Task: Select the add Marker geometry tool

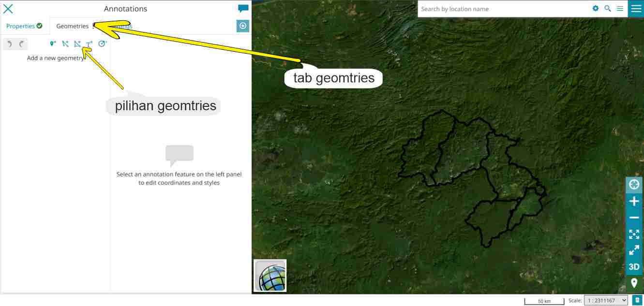Action: pos(53,44)
